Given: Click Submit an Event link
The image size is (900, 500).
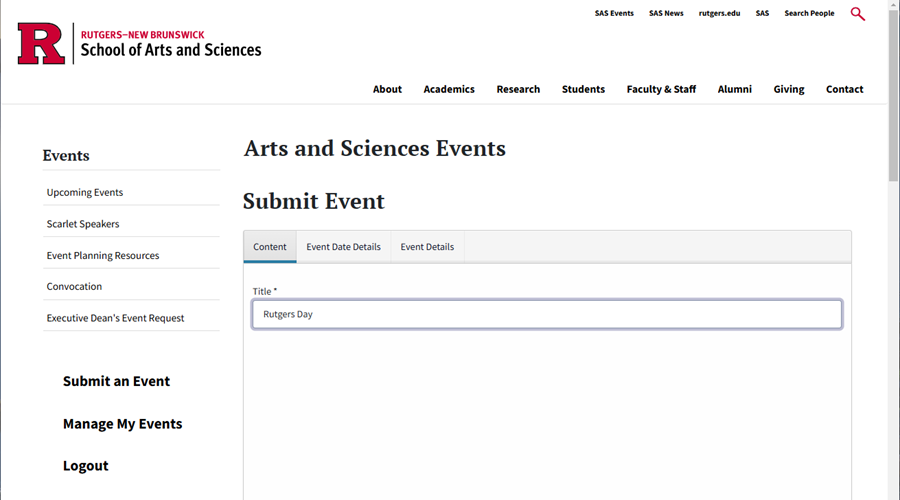Looking at the screenshot, I should point(117,381).
